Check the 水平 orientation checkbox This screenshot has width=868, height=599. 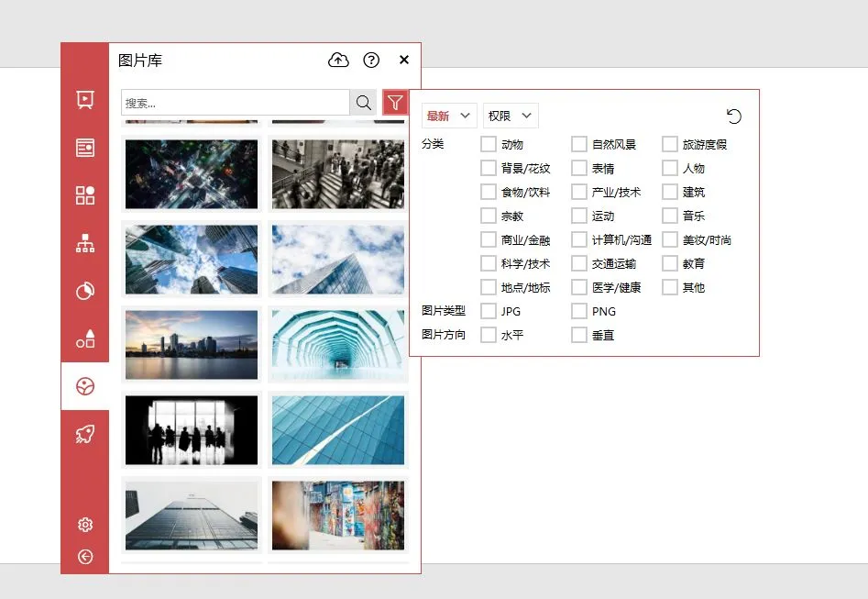click(x=489, y=335)
